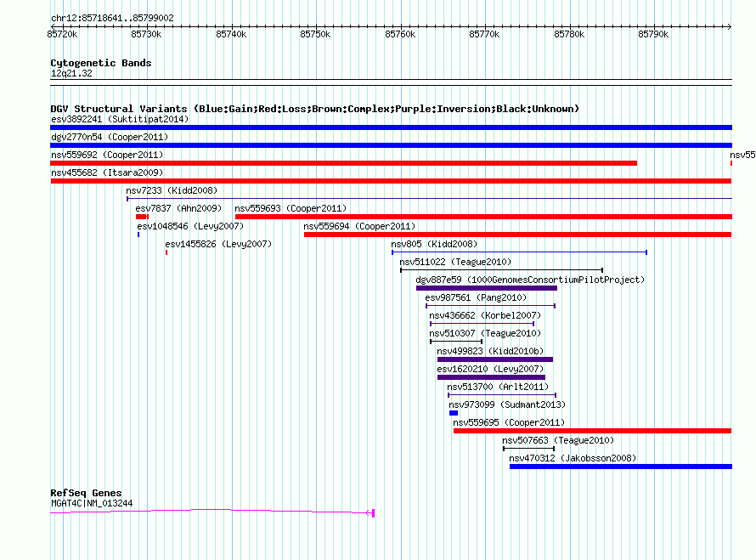
Task: Open the nsv499823 (Kidd2010b) label
Action: click(x=490, y=351)
